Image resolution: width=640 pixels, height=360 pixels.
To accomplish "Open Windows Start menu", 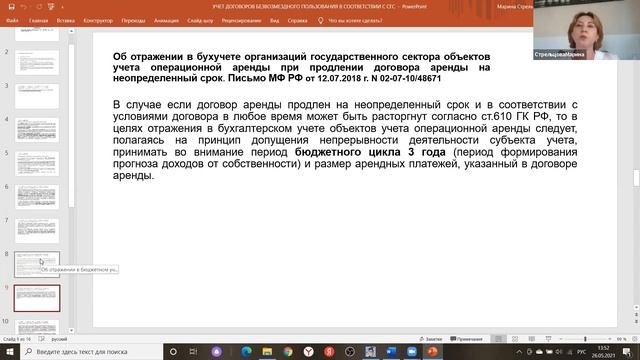I will pos(10,351).
